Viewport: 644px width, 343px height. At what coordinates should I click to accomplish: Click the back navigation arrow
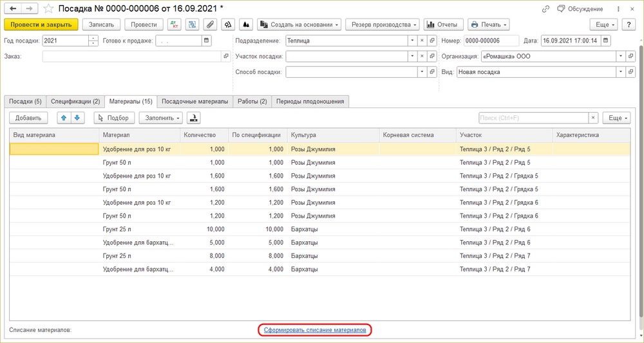pyautogui.click(x=14, y=9)
